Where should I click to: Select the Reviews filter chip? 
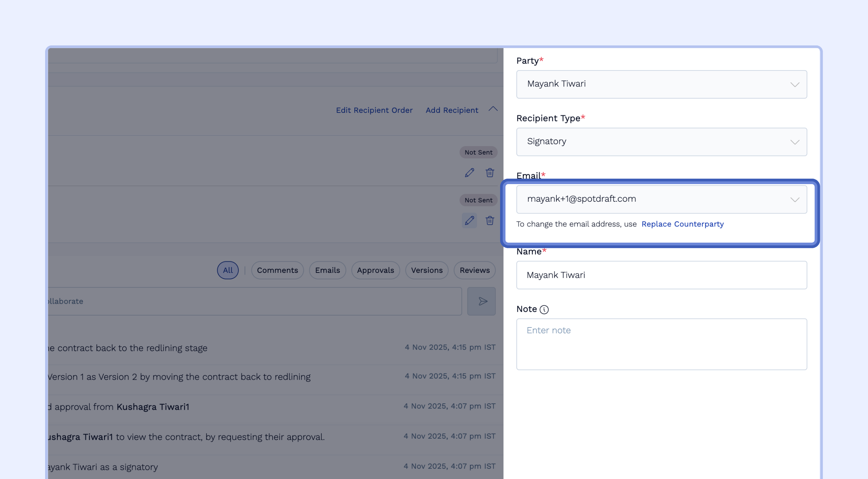coord(474,270)
